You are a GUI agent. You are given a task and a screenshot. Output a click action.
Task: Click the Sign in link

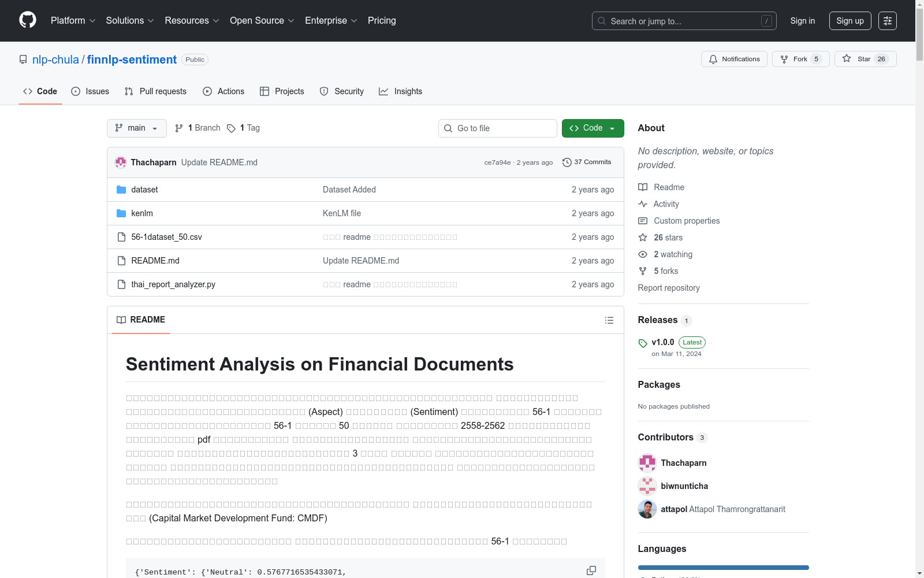(803, 21)
